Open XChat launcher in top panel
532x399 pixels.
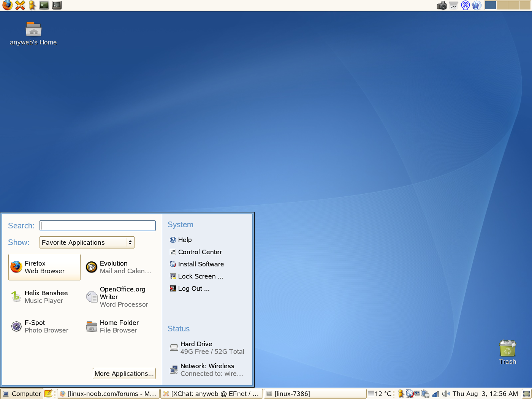pos(20,5)
